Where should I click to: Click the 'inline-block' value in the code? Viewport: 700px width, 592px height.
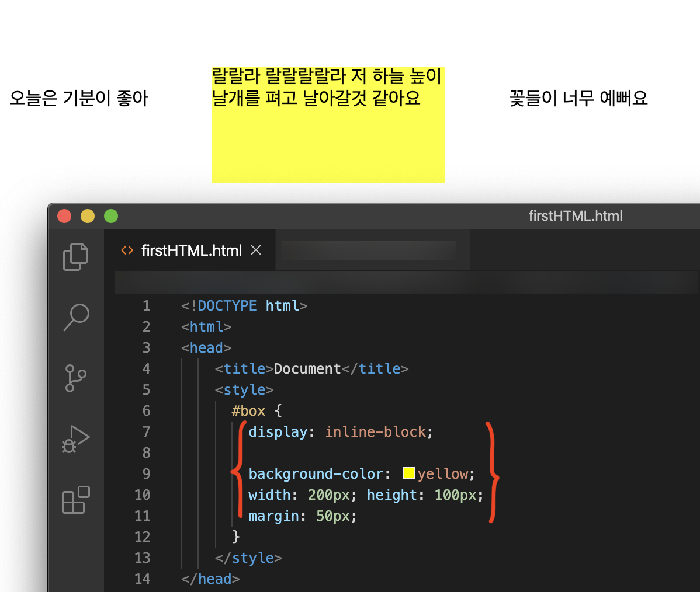376,432
